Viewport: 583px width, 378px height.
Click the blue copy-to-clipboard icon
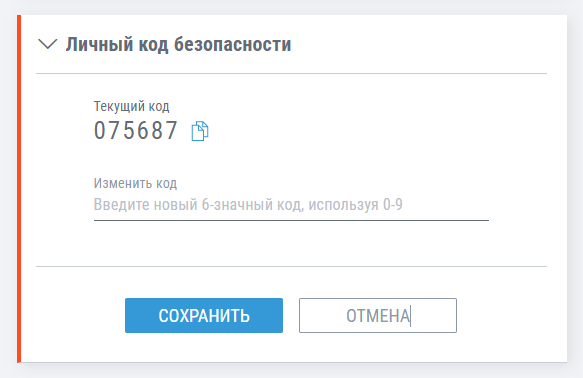coord(200,131)
